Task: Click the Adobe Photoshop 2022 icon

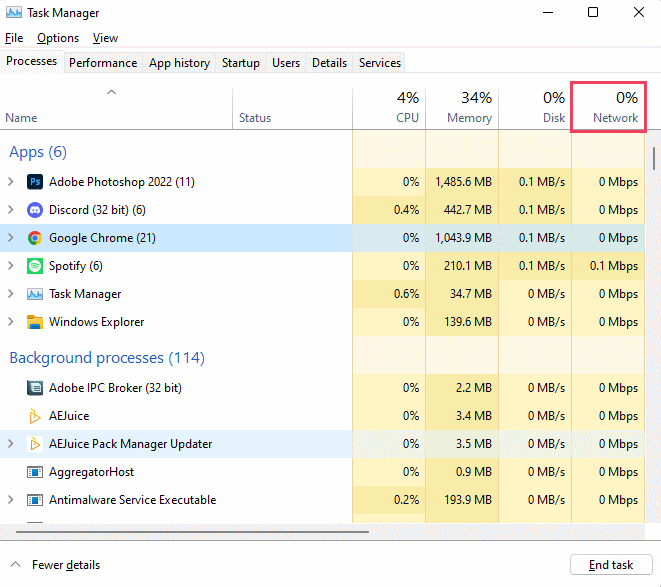Action: (35, 182)
